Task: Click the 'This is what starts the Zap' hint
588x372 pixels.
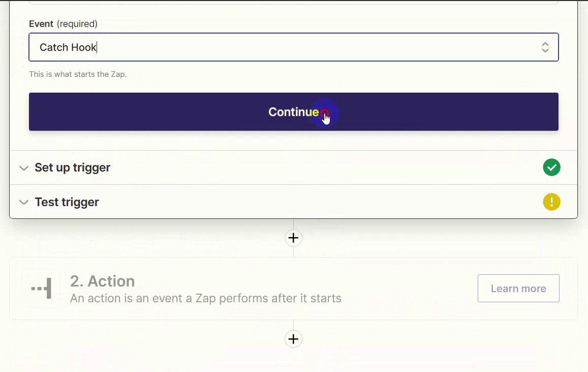Action: (x=78, y=74)
